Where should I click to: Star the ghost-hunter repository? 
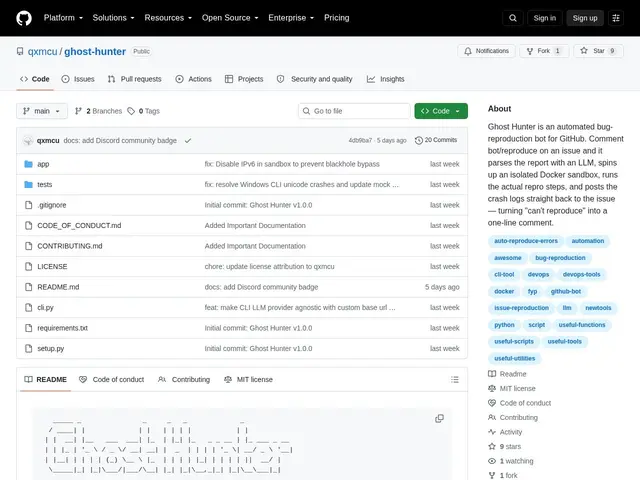pos(598,51)
